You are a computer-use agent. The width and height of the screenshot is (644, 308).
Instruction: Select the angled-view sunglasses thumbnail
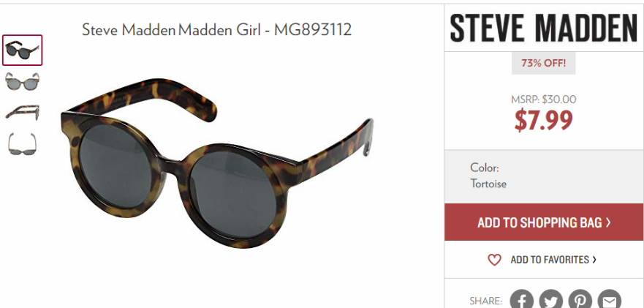pyautogui.click(x=22, y=50)
